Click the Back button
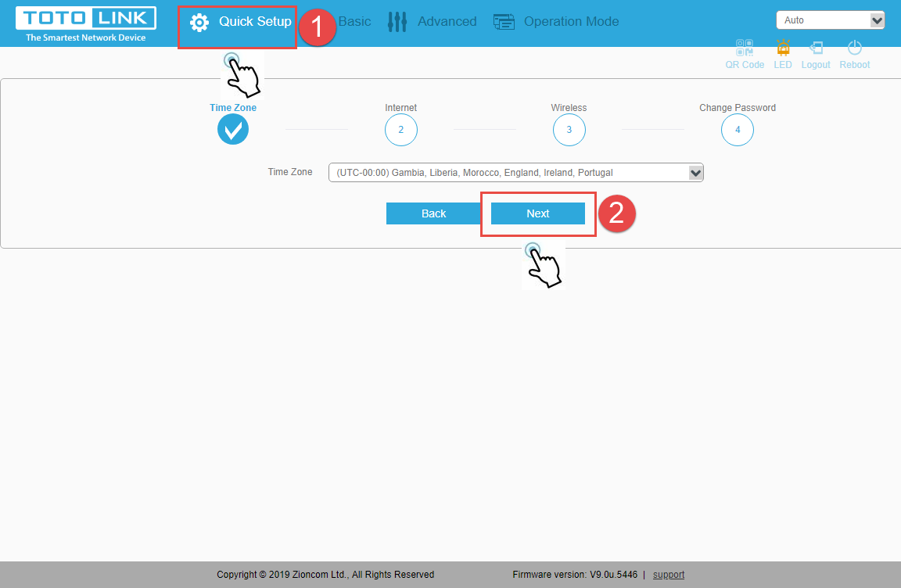 pos(433,213)
